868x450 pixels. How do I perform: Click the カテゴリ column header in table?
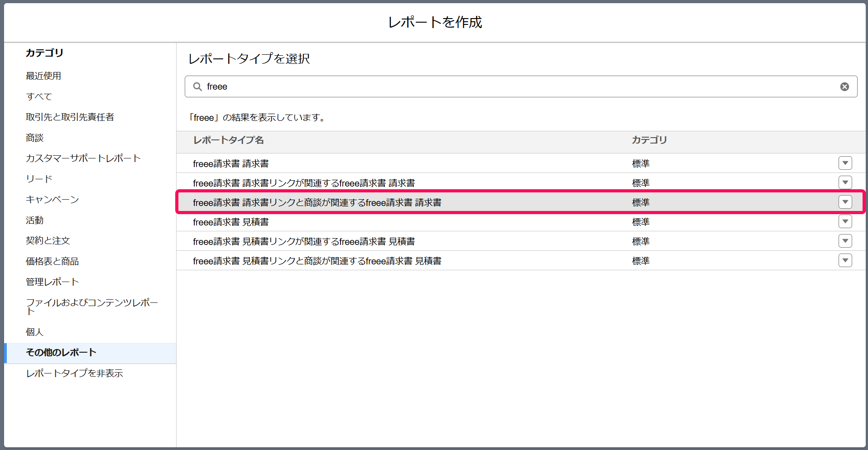pyautogui.click(x=649, y=140)
